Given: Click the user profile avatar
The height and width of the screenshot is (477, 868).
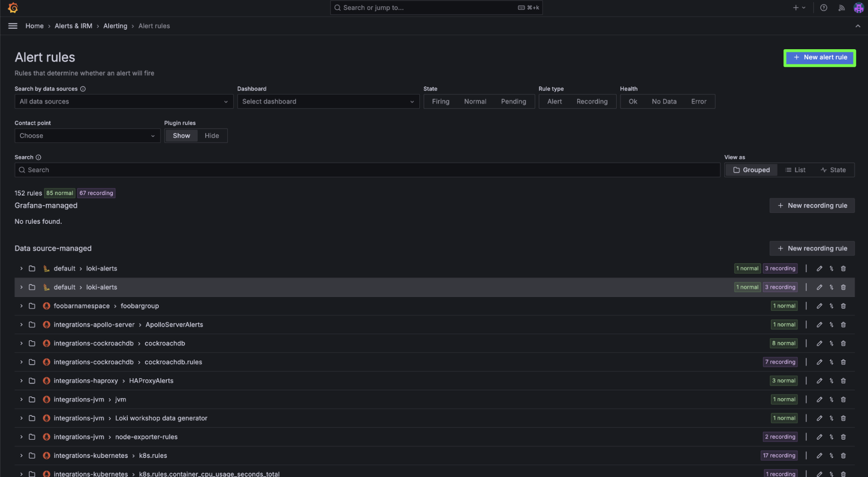Looking at the screenshot, I should [x=858, y=8].
